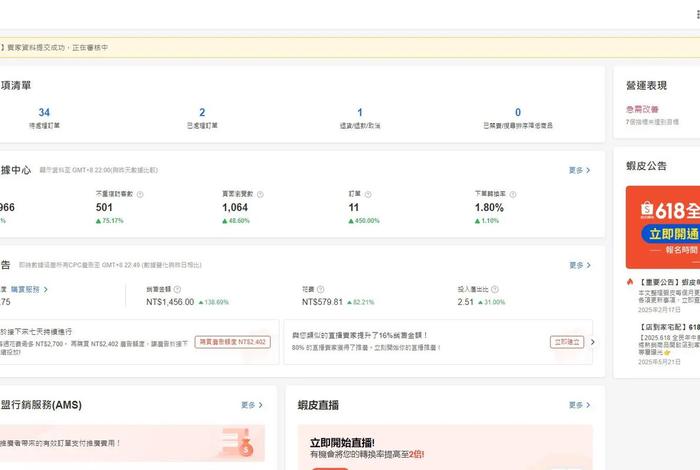
Task: Select NT$579.81 ad spend value
Action: [x=322, y=302]
